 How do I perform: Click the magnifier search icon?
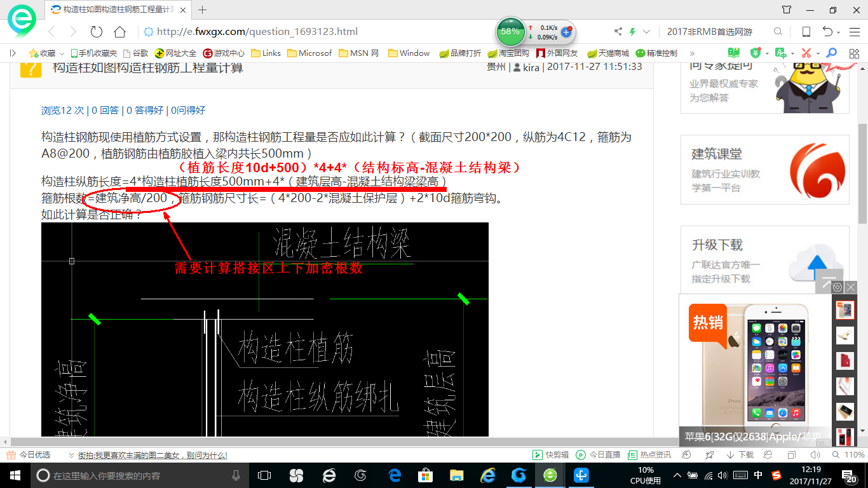[x=778, y=32]
